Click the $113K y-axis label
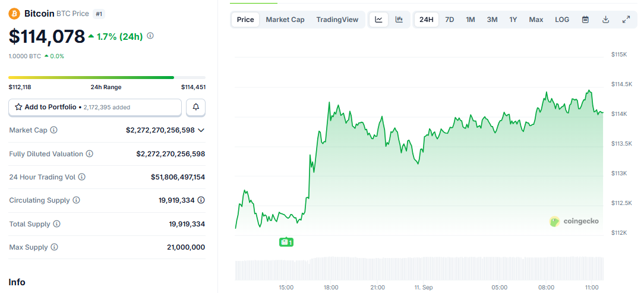This screenshot has height=293, width=644. (x=619, y=173)
